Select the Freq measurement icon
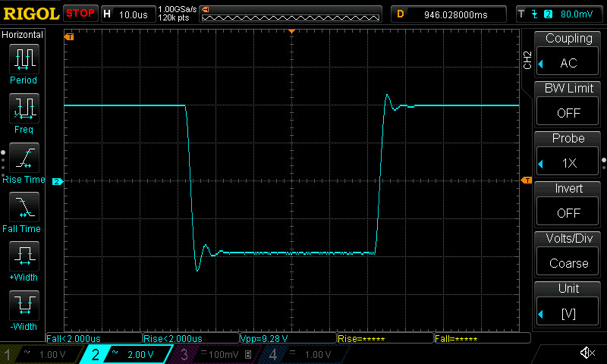The height and width of the screenshot is (364, 607). click(24, 108)
